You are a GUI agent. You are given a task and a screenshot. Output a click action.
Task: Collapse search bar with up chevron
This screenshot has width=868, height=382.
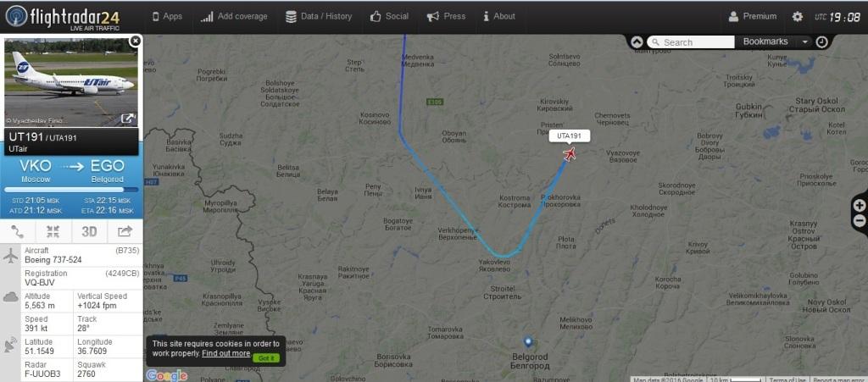(x=637, y=42)
